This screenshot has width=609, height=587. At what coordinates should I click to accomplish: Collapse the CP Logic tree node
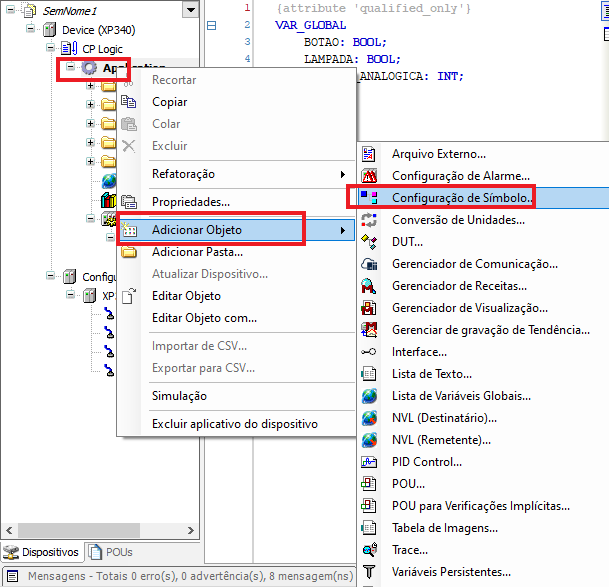51,49
